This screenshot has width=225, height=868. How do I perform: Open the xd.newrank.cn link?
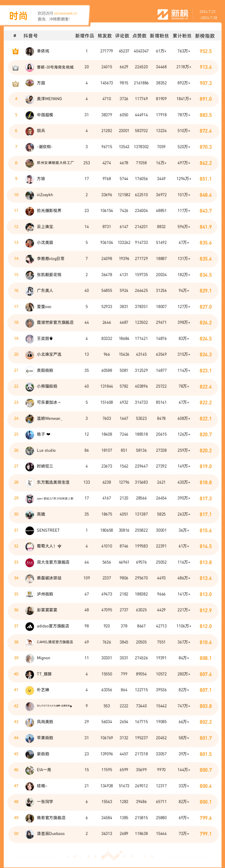65,14
